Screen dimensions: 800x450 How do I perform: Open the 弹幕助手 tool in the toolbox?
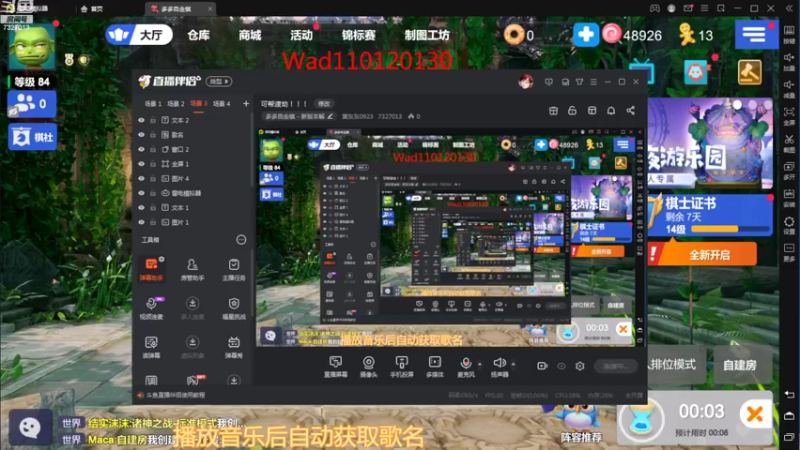[151, 269]
